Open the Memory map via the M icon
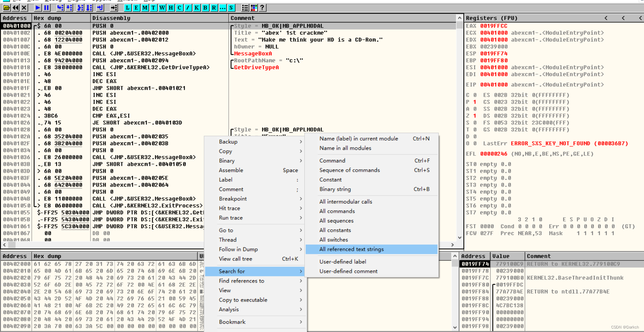The width and height of the screenshot is (644, 332). (x=145, y=8)
